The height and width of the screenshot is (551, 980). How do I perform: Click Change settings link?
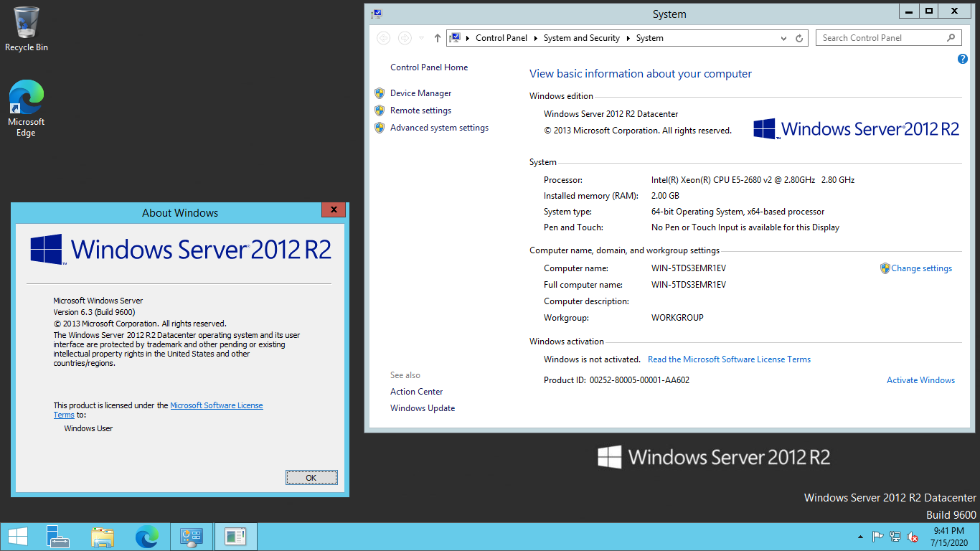pyautogui.click(x=922, y=268)
